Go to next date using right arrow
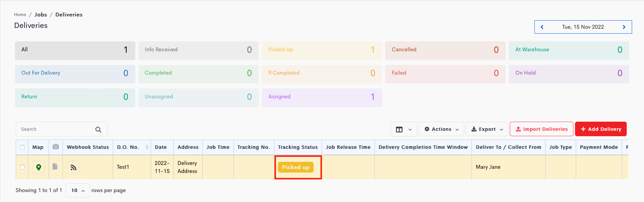Image resolution: width=644 pixels, height=202 pixels. [x=624, y=27]
